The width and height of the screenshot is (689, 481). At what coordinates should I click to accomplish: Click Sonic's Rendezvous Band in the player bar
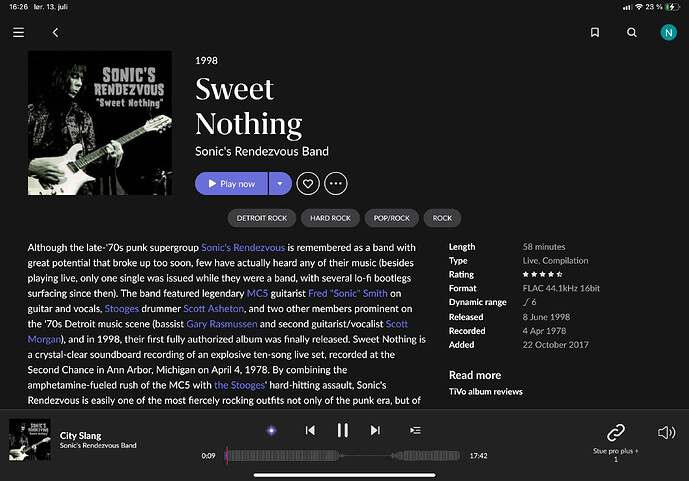click(x=98, y=445)
